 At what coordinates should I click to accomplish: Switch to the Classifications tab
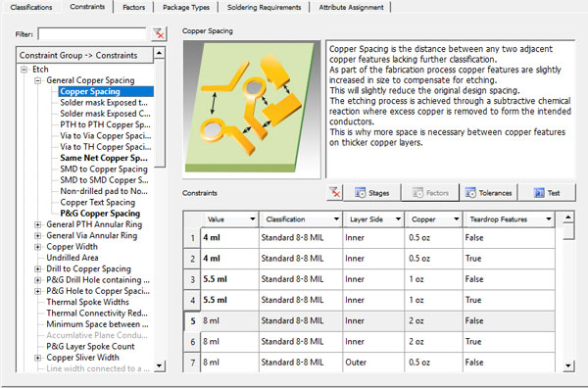tap(31, 7)
